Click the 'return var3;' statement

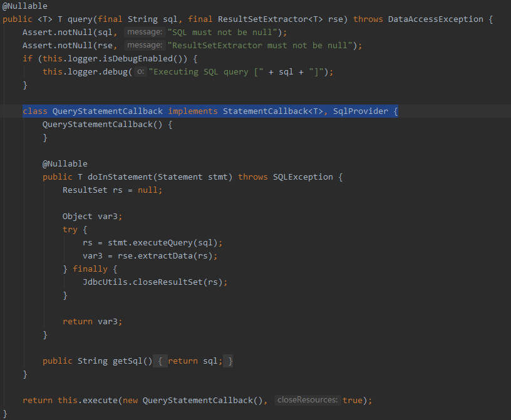[x=92, y=322]
